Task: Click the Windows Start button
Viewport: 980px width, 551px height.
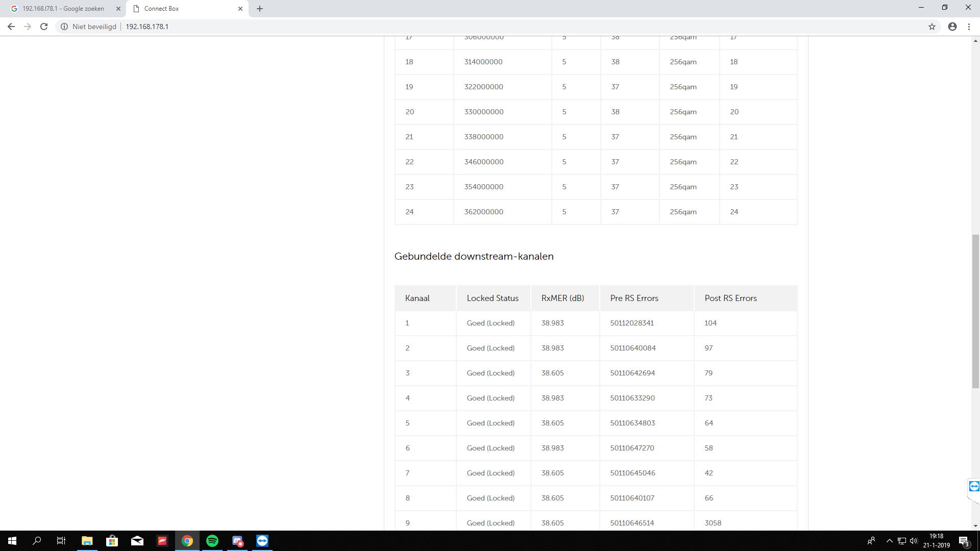Action: (12, 541)
